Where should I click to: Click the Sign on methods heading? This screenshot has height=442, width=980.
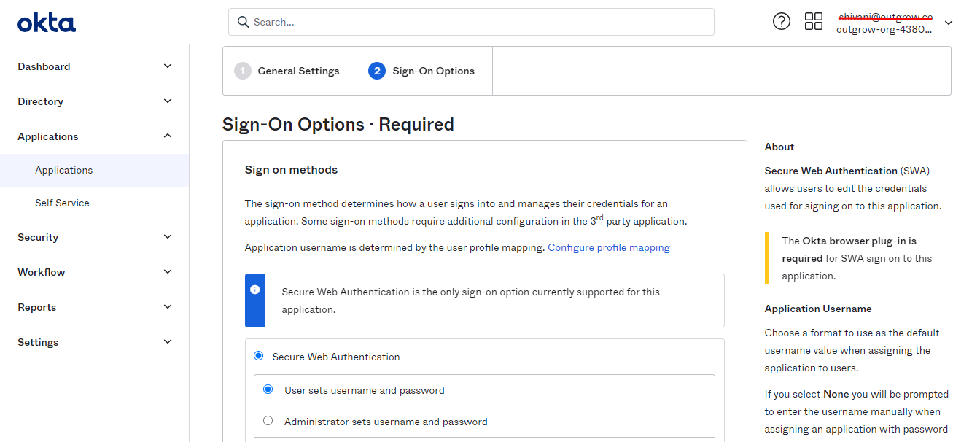click(x=291, y=170)
